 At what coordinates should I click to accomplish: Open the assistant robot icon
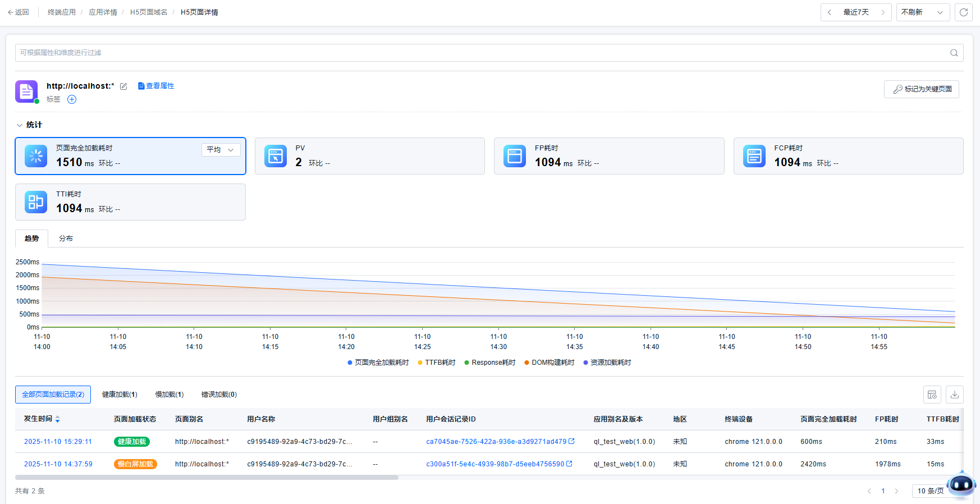pos(960,484)
